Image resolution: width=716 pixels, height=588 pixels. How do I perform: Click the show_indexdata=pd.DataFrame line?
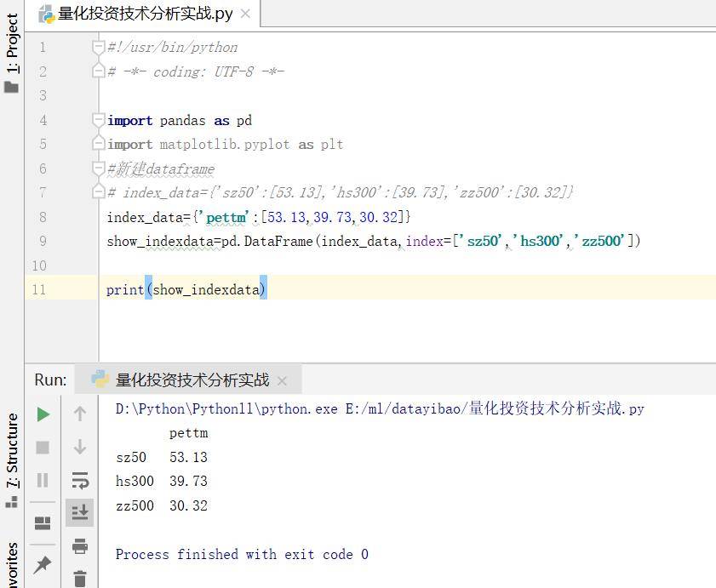click(374, 241)
